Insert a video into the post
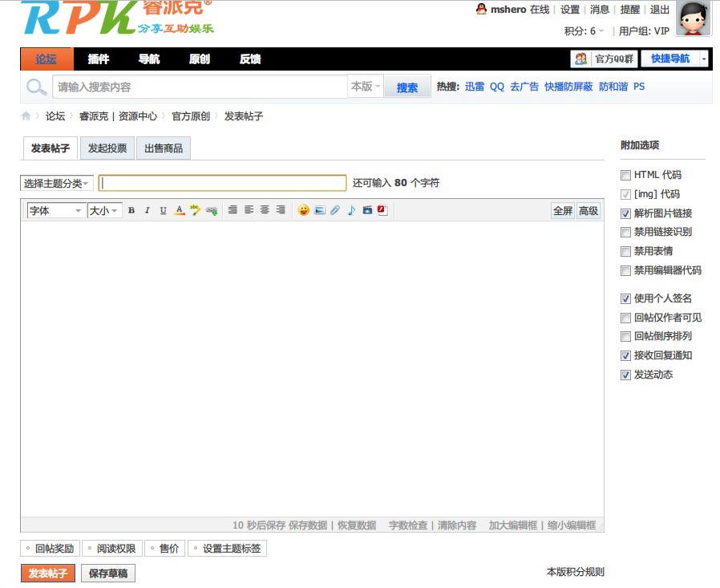The width and height of the screenshot is (720, 588). pos(367,210)
